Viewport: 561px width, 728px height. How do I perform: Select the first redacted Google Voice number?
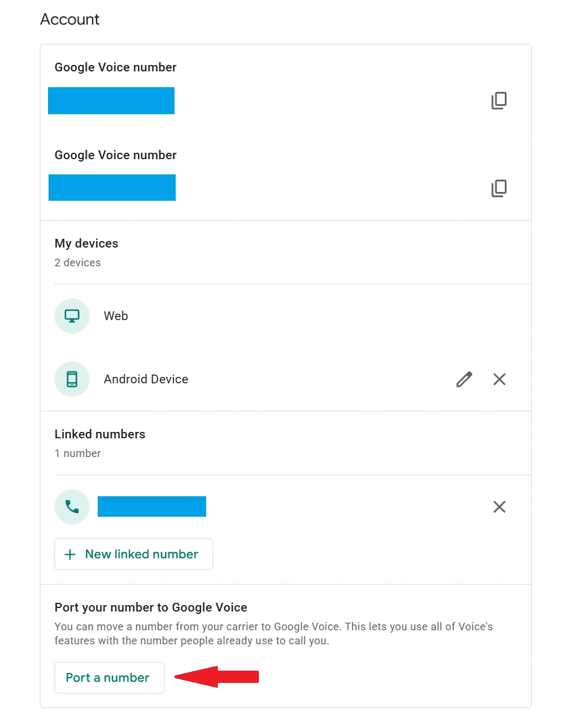(111, 101)
